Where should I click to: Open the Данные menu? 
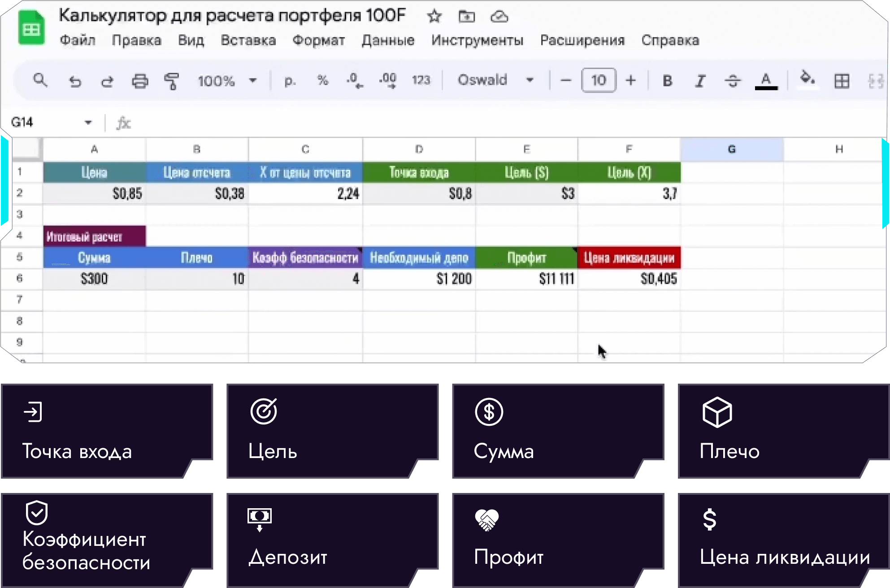click(388, 40)
